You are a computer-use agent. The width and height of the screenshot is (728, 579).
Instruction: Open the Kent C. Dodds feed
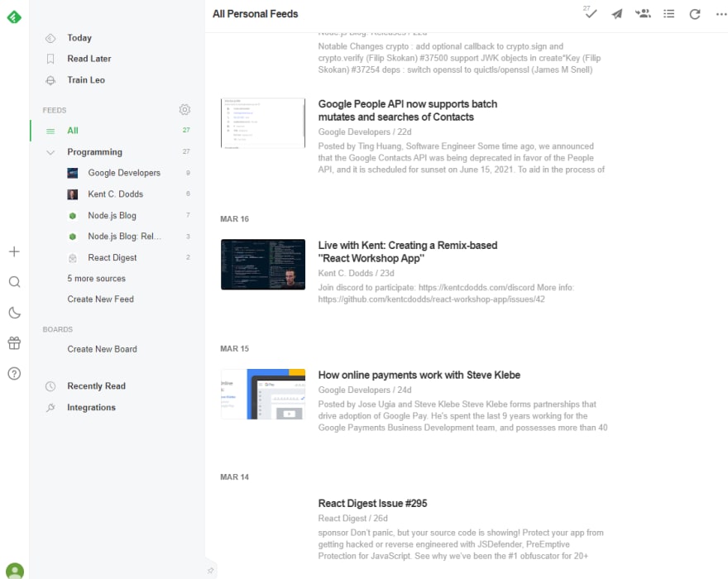pos(116,194)
